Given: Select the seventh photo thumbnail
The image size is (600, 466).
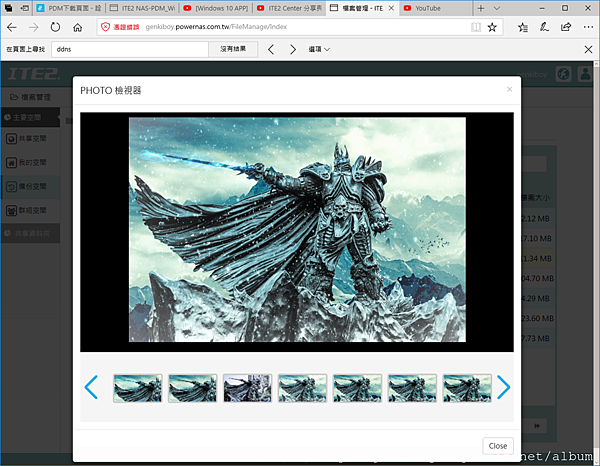Looking at the screenshot, I should (467, 388).
